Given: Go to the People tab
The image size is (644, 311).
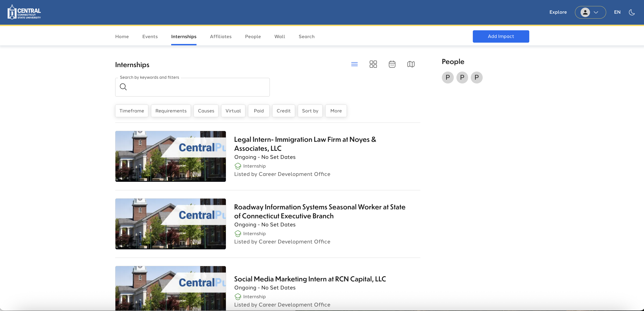Looking at the screenshot, I should (x=253, y=37).
